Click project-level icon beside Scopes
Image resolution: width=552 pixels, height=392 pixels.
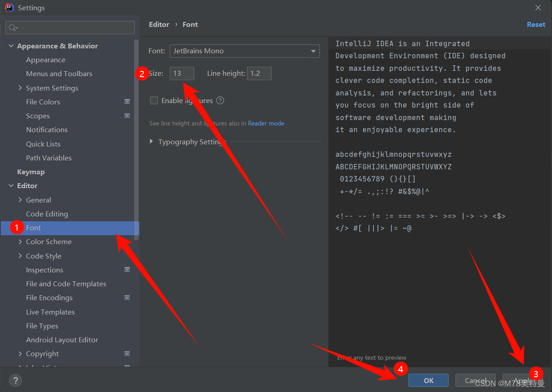click(x=127, y=116)
